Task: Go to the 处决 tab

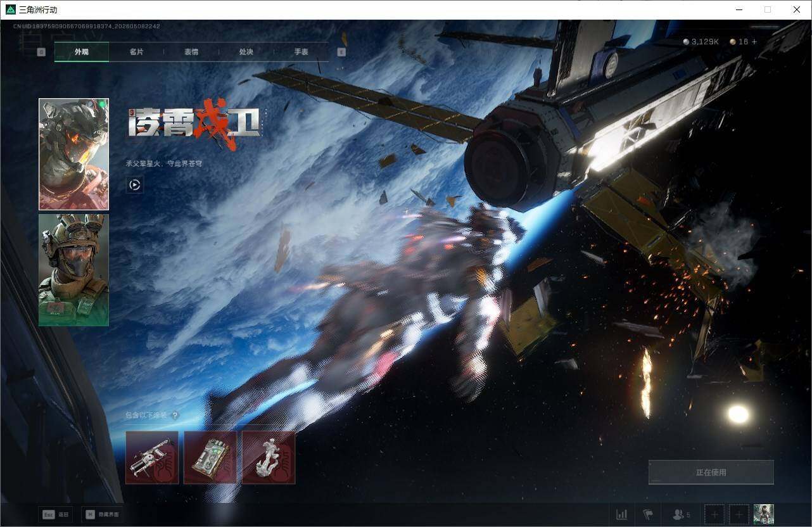Action: click(x=246, y=52)
